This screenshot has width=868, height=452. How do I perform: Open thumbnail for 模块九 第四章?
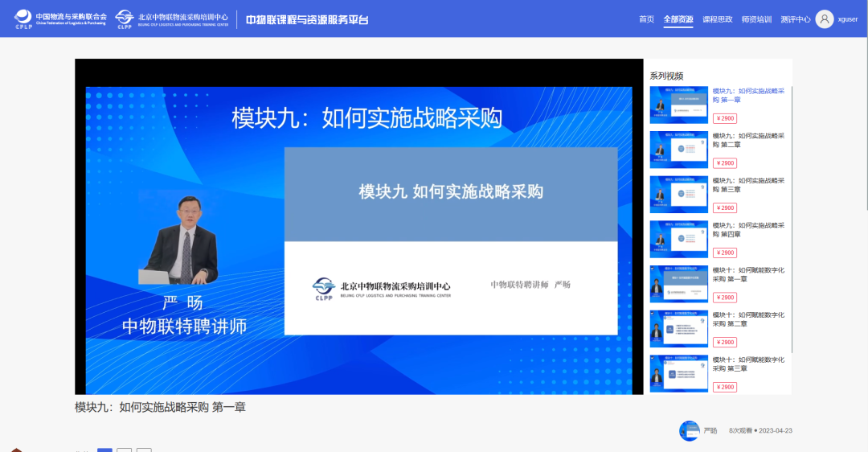click(x=678, y=240)
